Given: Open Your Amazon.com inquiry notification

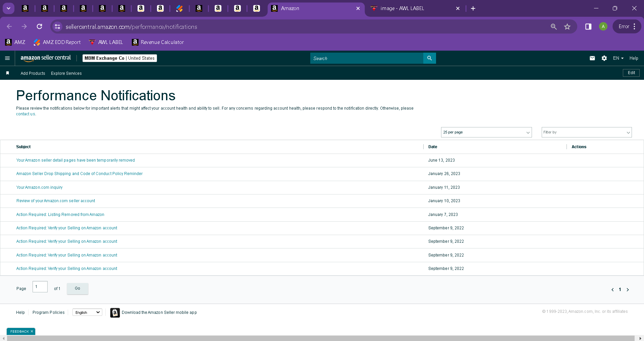Looking at the screenshot, I should click(39, 187).
